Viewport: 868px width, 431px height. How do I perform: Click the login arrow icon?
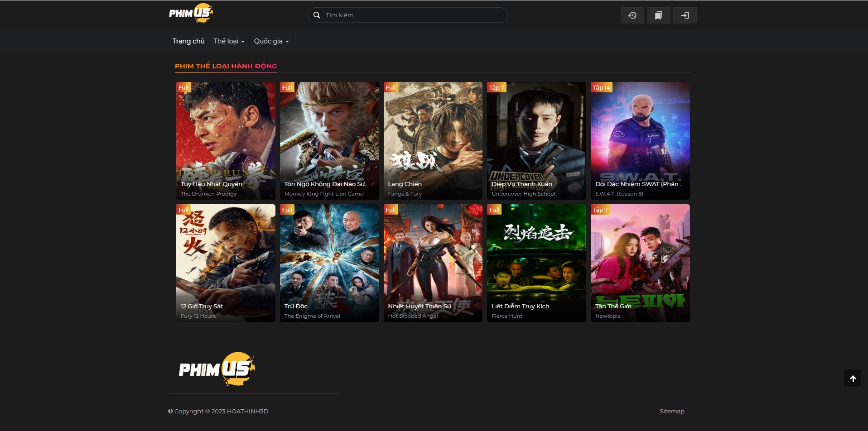(x=685, y=15)
